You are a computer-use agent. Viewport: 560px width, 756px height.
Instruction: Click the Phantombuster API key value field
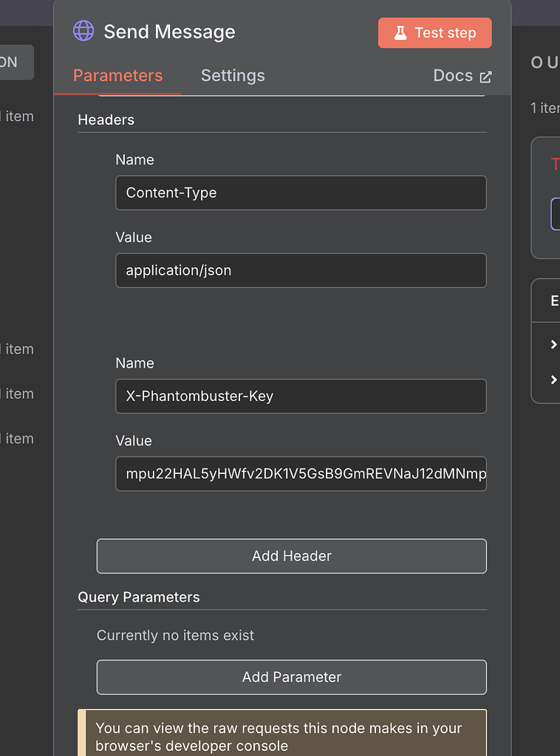pos(301,474)
